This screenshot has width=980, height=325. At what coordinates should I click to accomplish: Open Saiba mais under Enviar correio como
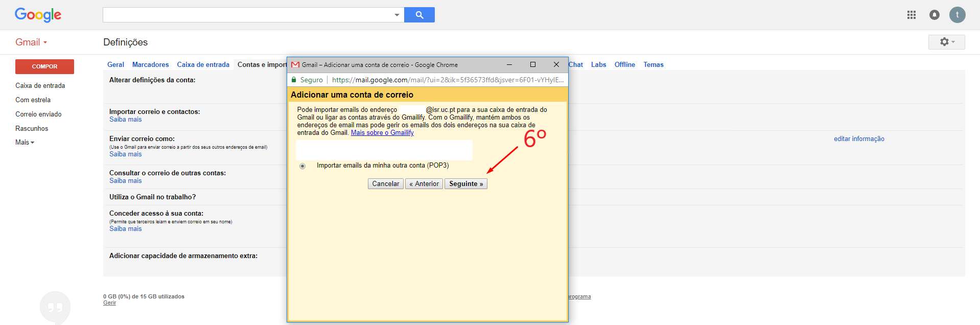(125, 154)
